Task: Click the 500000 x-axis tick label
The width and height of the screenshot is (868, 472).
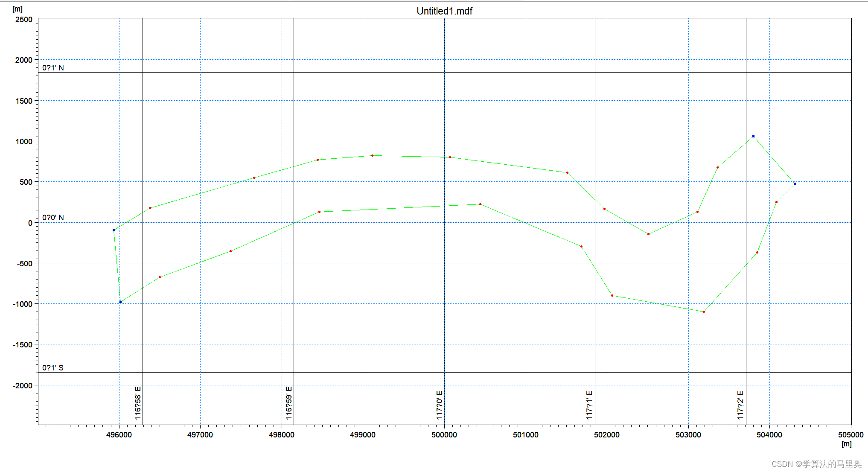Action: click(444, 435)
